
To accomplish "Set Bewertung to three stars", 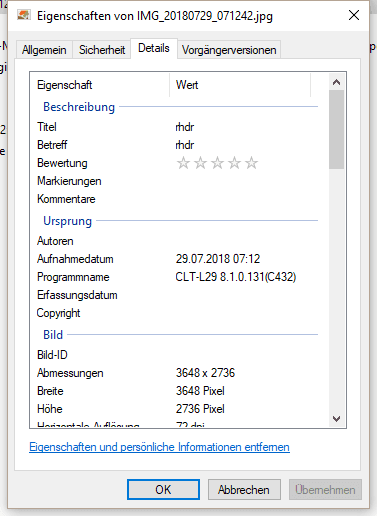I will click(217, 163).
